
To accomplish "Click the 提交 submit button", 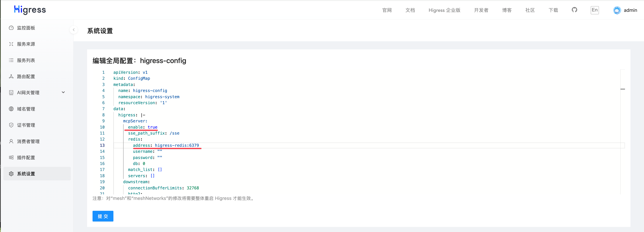I will (103, 216).
